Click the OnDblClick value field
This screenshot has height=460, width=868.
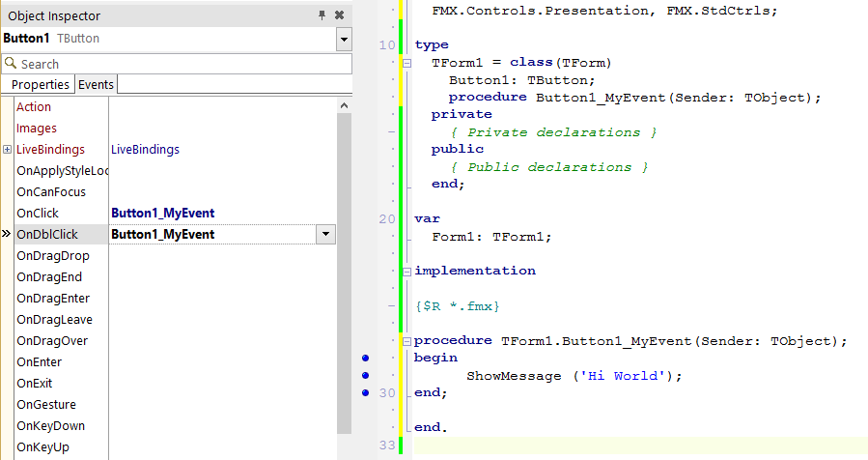coord(213,235)
